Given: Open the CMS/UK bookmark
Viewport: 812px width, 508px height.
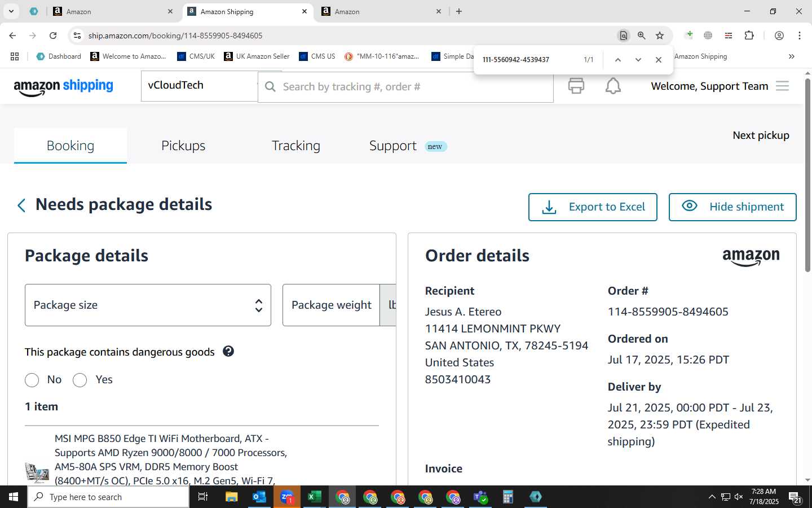Looking at the screenshot, I should tap(196, 56).
